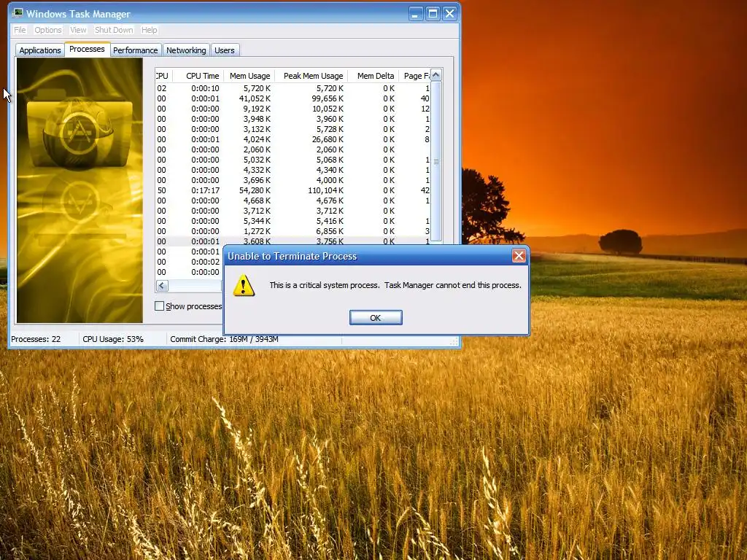Close the Unable to Terminate Process dialog

tap(519, 256)
